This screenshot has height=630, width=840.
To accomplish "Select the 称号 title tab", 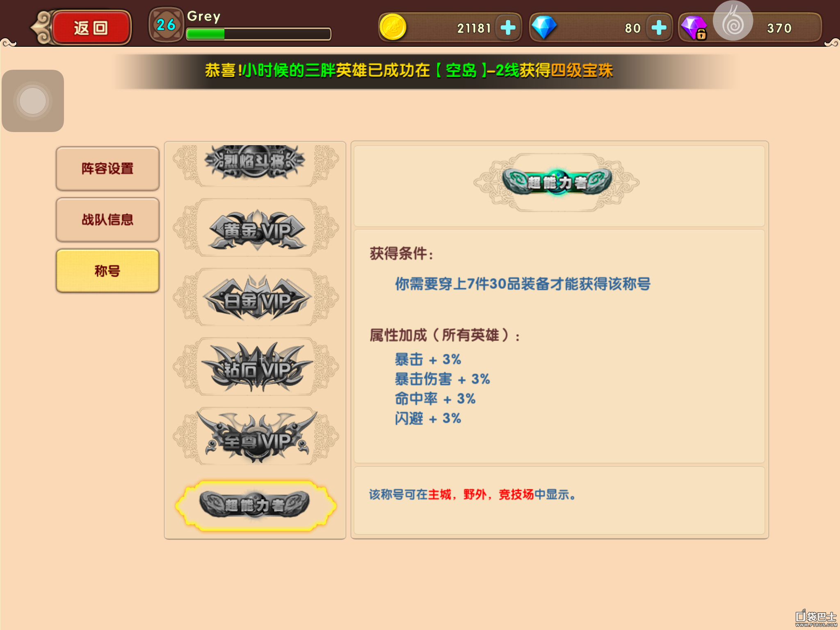I will (107, 271).
